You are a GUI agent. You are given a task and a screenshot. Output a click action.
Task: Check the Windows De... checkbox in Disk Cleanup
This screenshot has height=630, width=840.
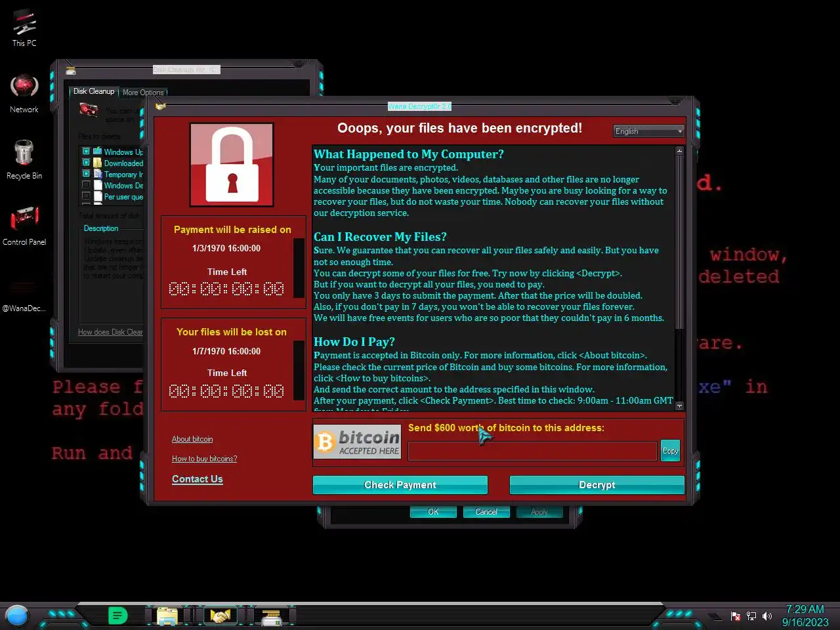click(x=86, y=185)
